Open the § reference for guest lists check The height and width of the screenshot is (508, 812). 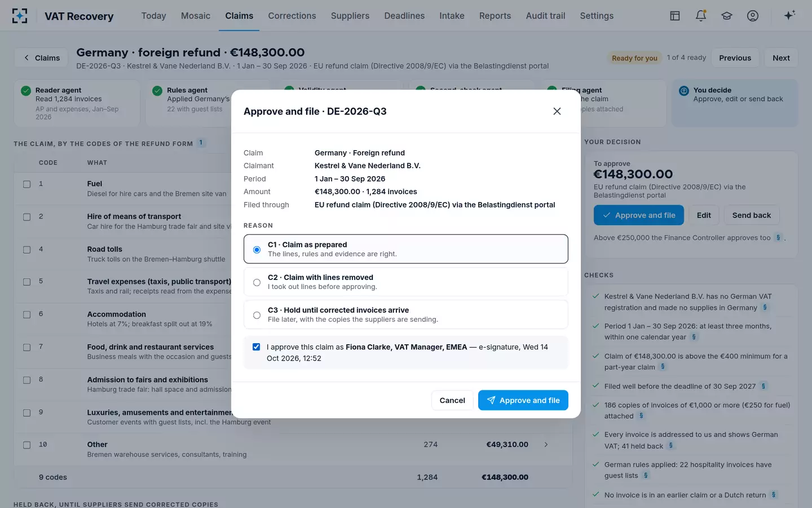[x=646, y=475]
